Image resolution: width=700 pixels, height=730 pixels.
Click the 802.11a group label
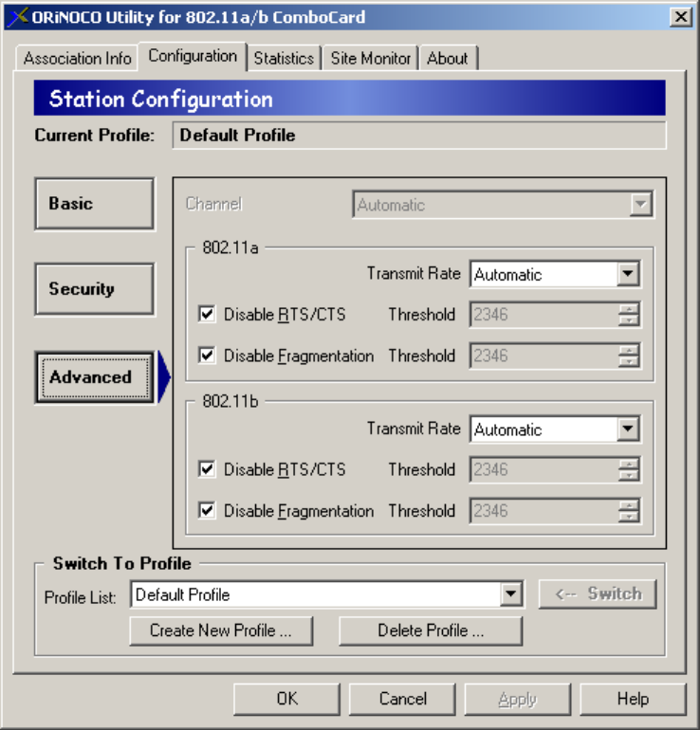[x=230, y=247]
